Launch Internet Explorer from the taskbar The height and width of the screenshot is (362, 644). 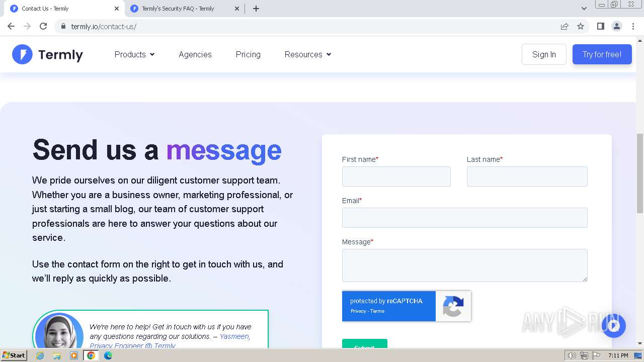[40, 355]
